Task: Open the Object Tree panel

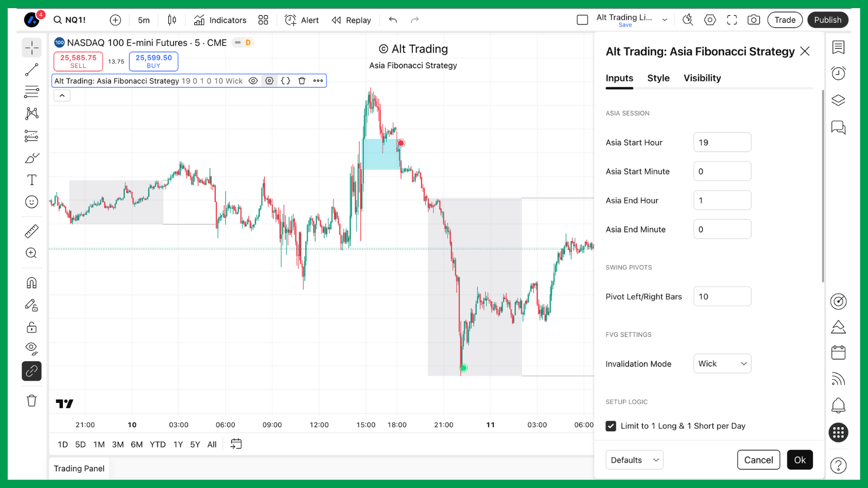Action: pos(838,100)
